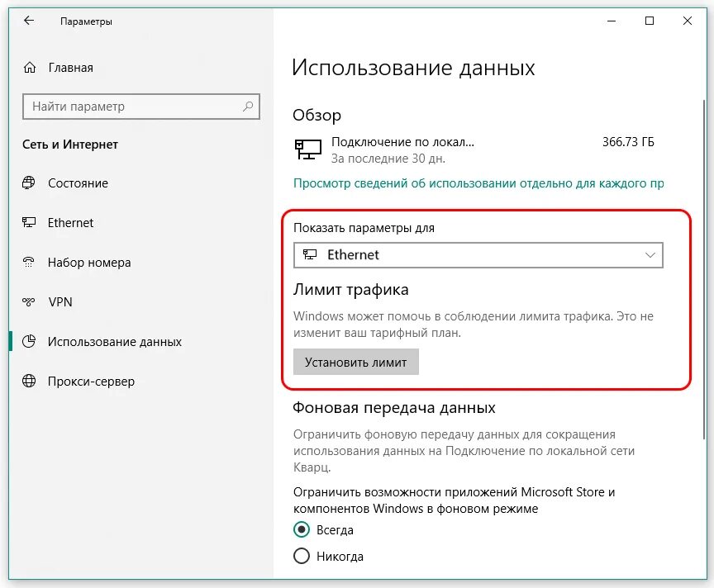The image size is (714, 588).
Task: Click the За последние 30 дн. text
Action: coord(388,159)
